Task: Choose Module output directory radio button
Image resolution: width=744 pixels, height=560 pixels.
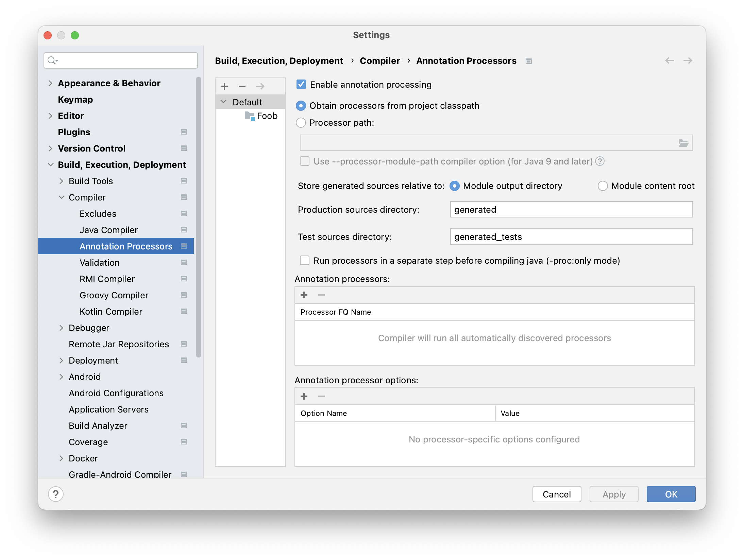Action: (x=455, y=186)
